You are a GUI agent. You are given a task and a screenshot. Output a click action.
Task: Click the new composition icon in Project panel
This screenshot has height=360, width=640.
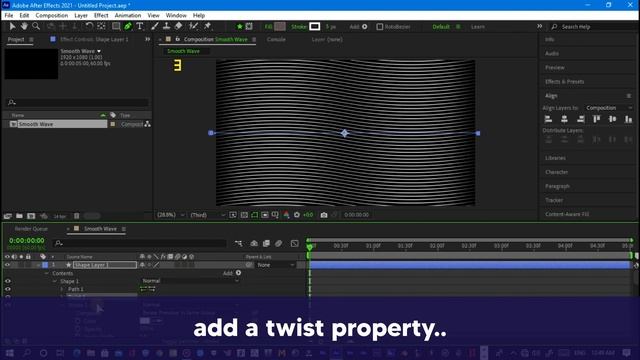coord(31,216)
